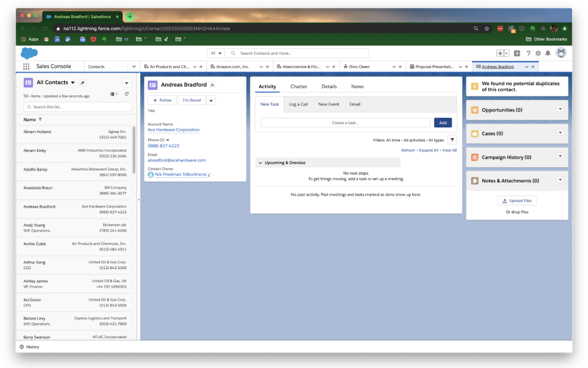Screen dimensions: 588x368
Task: Open a new Chrome tab
Action: coord(129,17)
